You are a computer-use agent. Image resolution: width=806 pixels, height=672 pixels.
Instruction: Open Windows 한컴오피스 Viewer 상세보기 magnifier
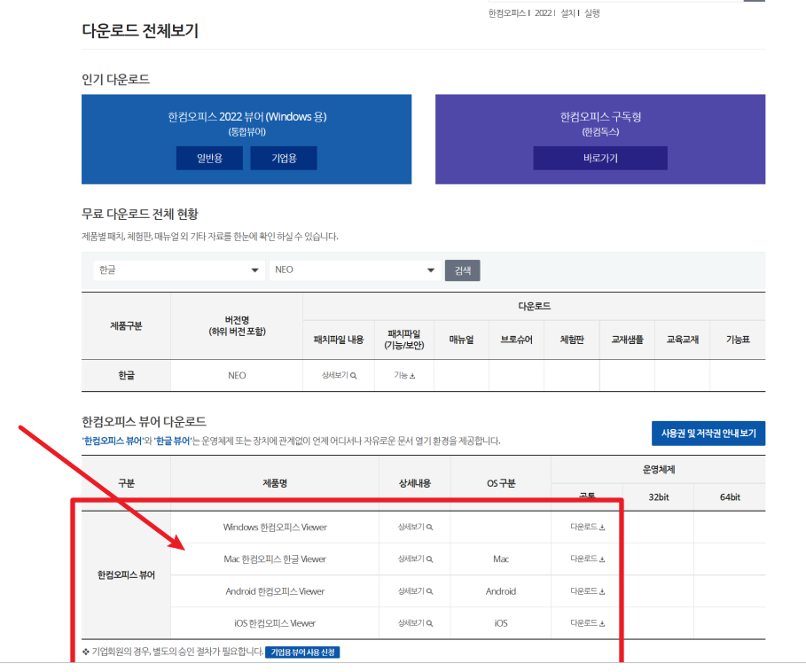pos(413,527)
